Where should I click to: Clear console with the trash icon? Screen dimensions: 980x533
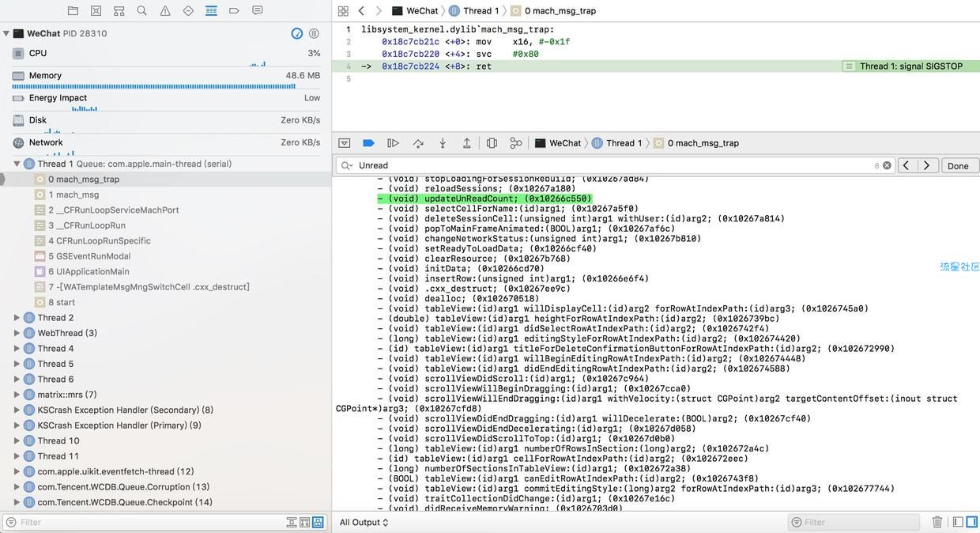tap(937, 522)
